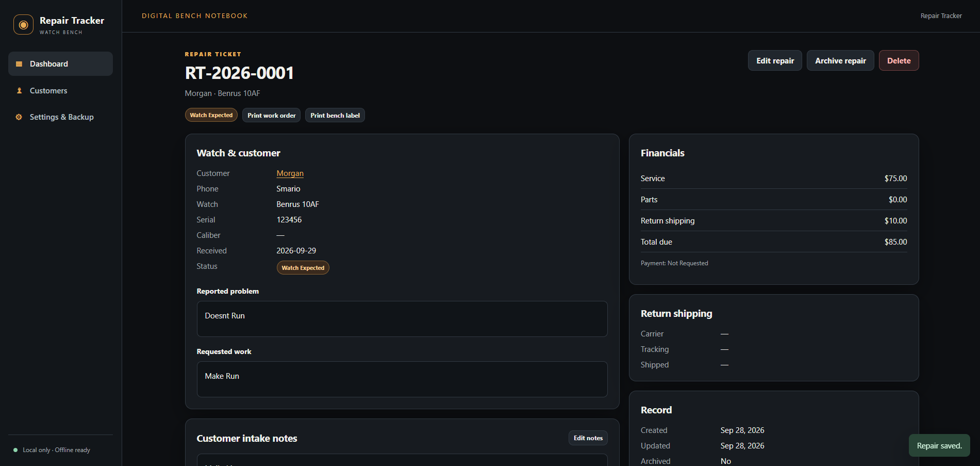Open Settings & Backup
980x466 pixels.
[60, 117]
